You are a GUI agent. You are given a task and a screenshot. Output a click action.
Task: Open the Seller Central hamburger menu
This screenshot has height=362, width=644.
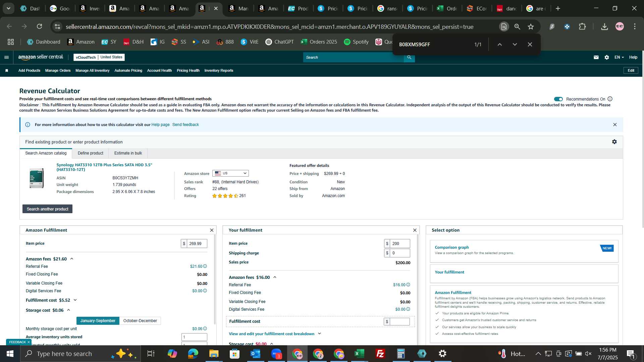(x=6, y=57)
